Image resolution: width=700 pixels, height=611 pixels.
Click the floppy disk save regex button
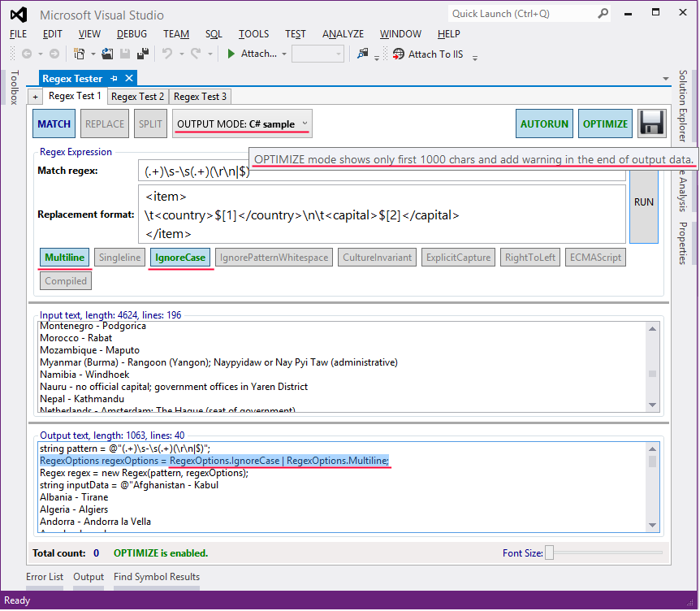point(652,123)
